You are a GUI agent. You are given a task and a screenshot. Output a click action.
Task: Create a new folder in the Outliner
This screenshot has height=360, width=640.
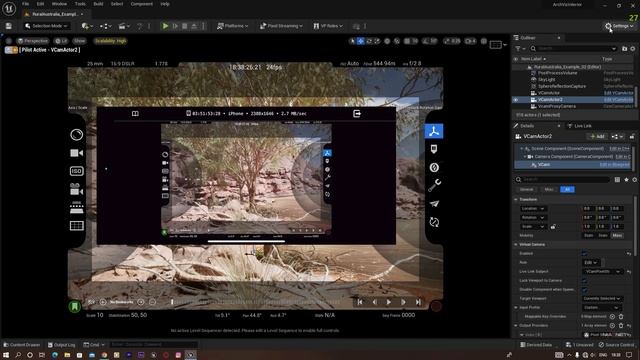click(624, 49)
